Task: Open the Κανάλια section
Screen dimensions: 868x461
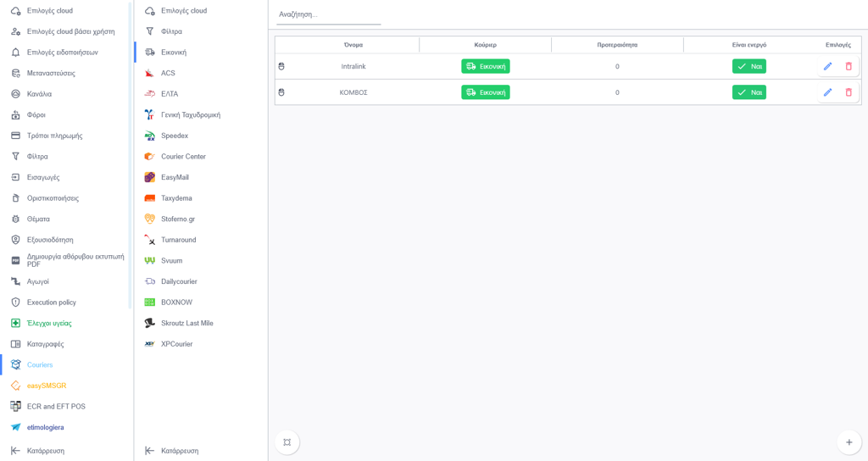Action: click(x=39, y=94)
